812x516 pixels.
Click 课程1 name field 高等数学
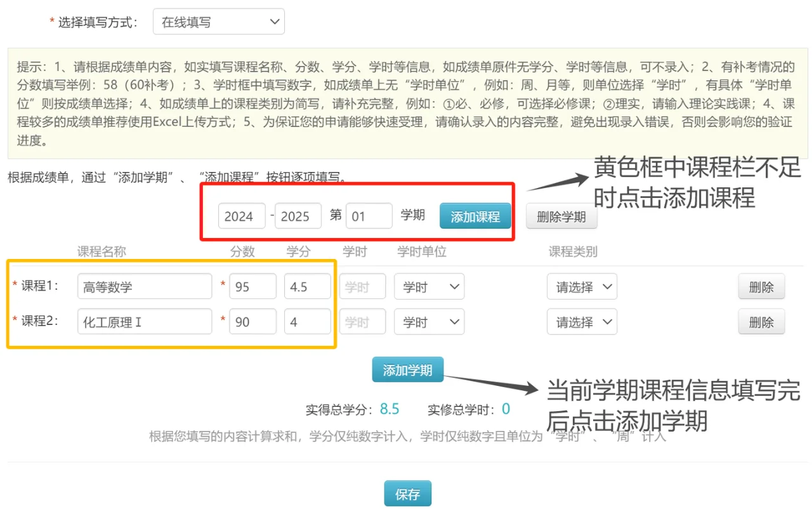(145, 287)
